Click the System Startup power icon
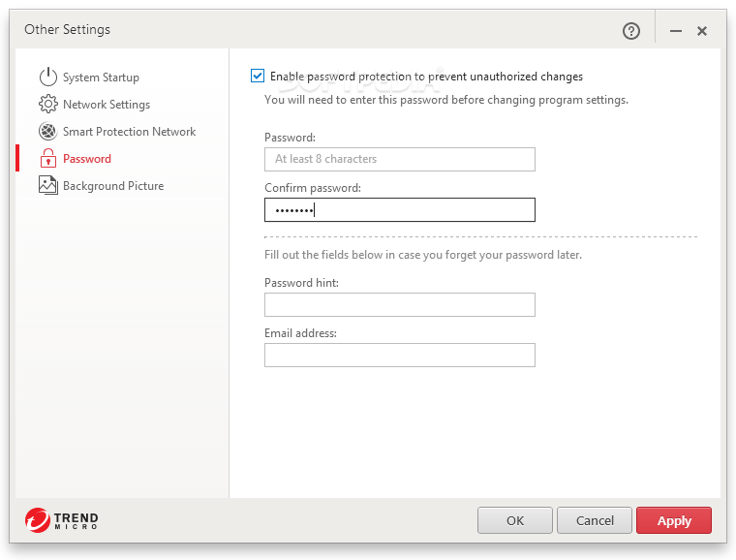 (x=48, y=77)
